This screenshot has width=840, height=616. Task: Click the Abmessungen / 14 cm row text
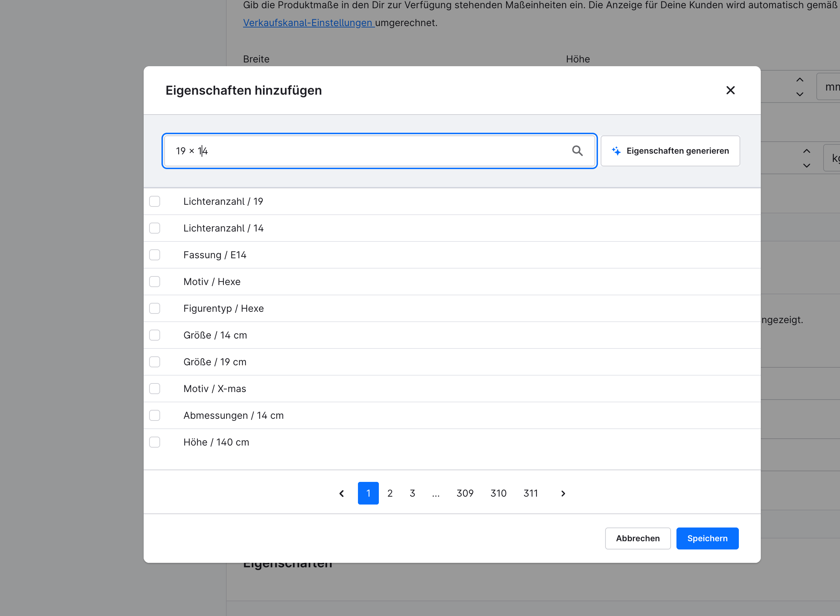233,415
